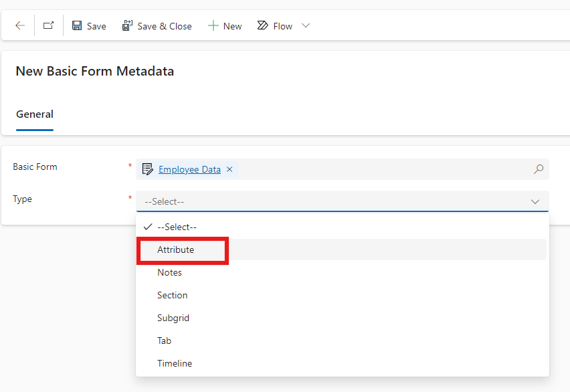Viewport: 570px width, 392px height.
Task: Remove Employee Data with the X icon
Action: (229, 169)
